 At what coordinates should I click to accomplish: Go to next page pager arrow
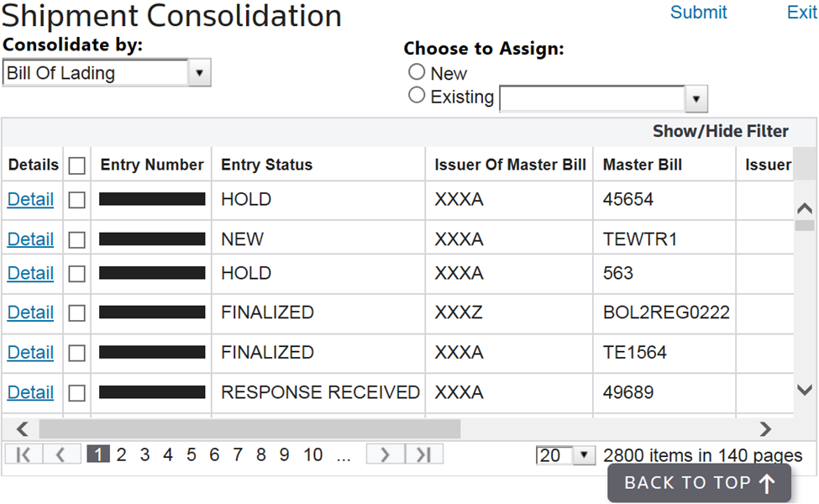[x=385, y=454]
